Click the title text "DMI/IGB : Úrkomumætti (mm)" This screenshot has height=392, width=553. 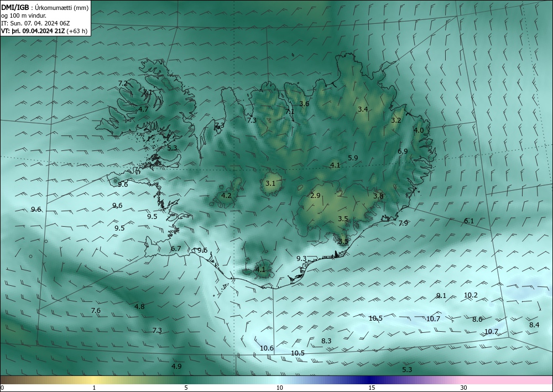pos(45,7)
